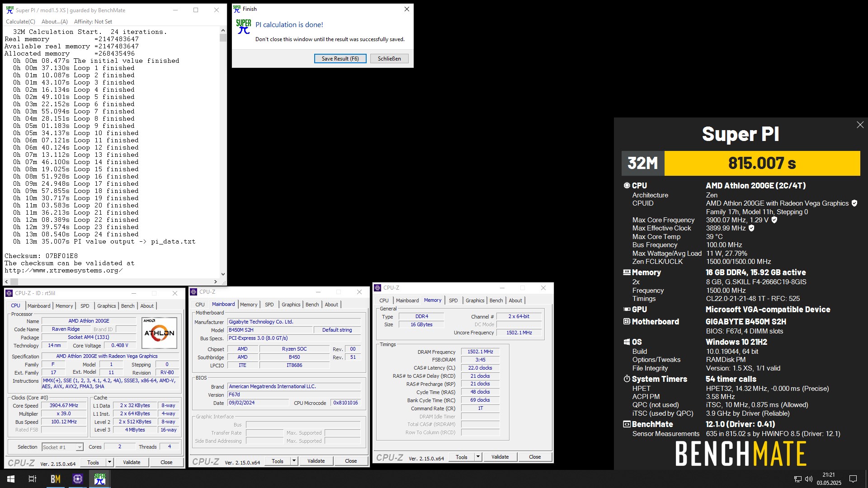Click BIOS Version F67d field
868x488 pixels.
294,394
